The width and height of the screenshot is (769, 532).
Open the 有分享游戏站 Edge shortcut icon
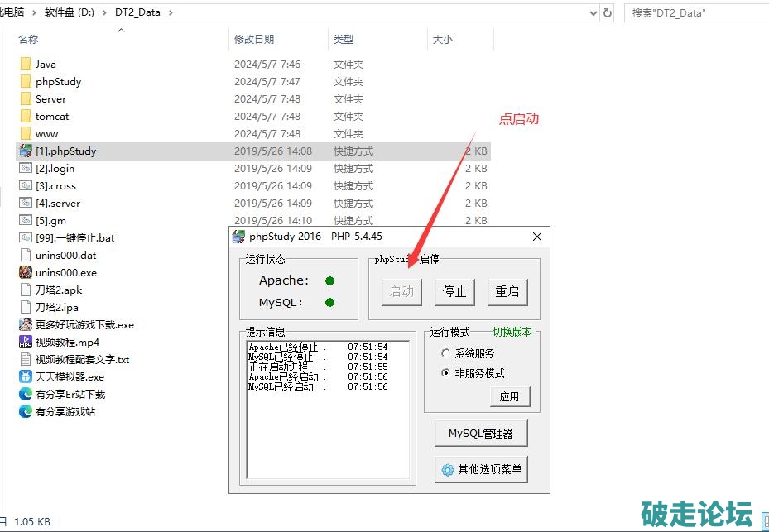tap(26, 412)
